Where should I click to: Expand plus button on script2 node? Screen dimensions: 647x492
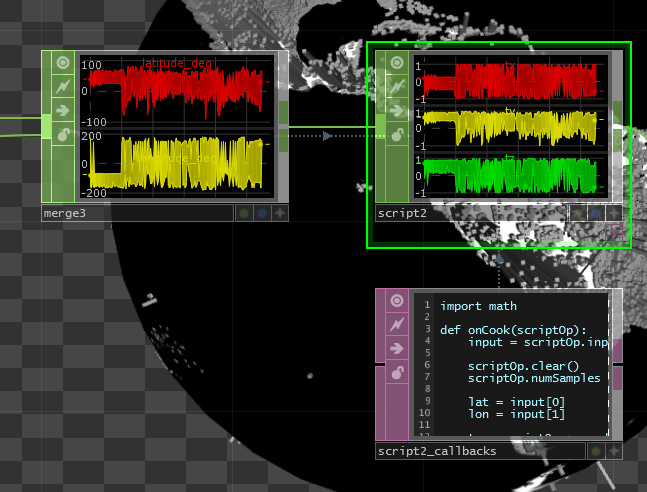613,213
